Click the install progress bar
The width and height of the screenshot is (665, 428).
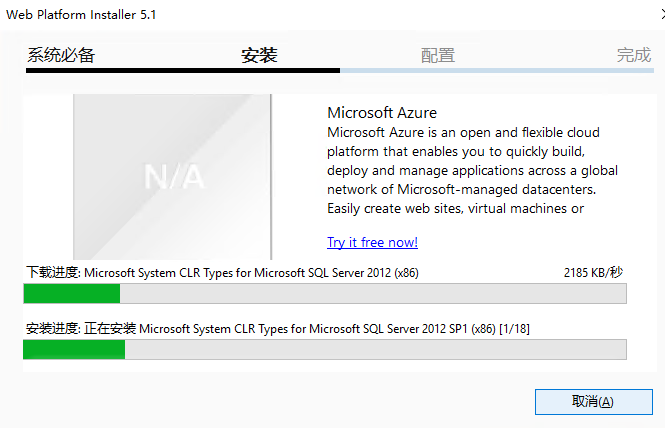coord(325,349)
